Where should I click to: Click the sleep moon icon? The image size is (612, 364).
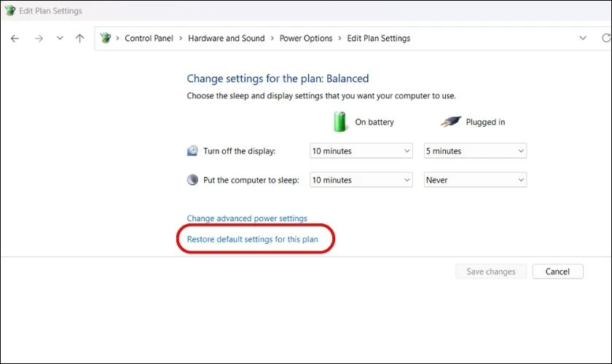click(x=192, y=180)
